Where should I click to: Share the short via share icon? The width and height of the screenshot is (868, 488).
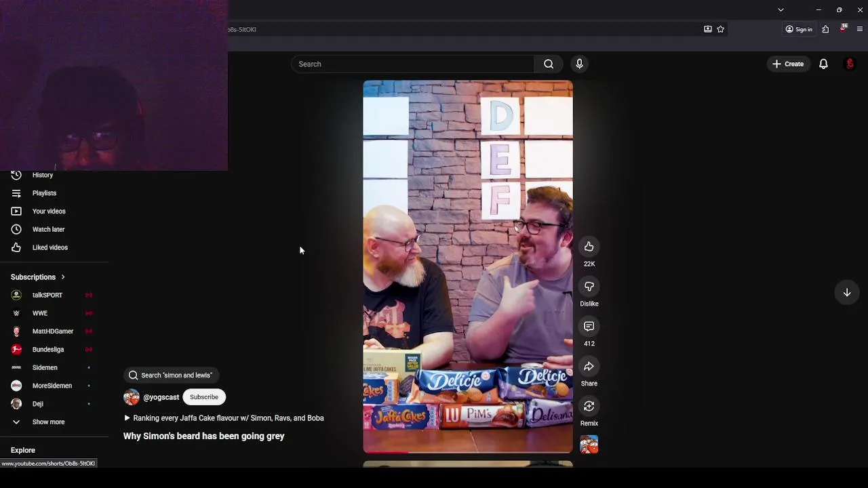pos(589,367)
